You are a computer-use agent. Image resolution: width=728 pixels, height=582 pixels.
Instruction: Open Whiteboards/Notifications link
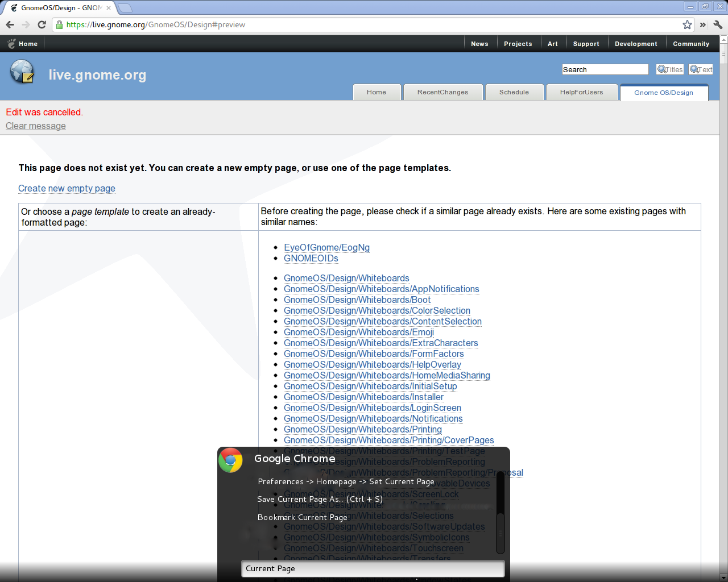373,419
